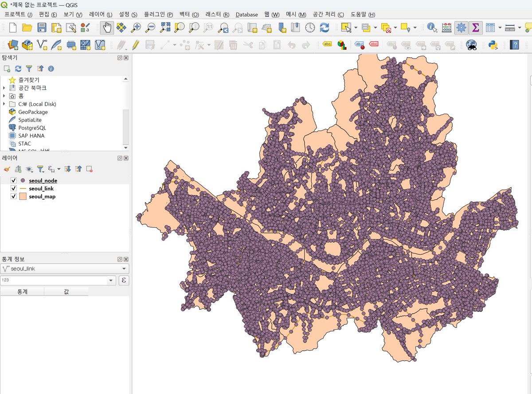
Task: Open Filter Legend dropdown in Layers panel
Action: click(41, 169)
